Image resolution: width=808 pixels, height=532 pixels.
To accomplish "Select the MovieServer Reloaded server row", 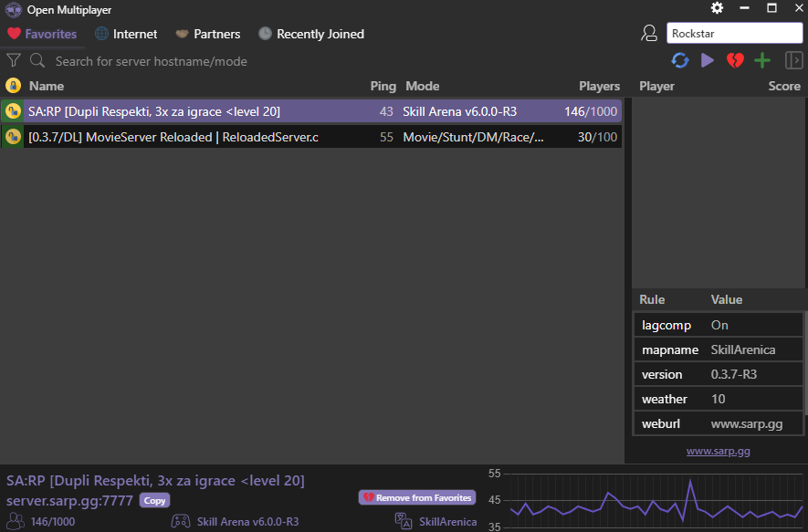I will coord(311,137).
